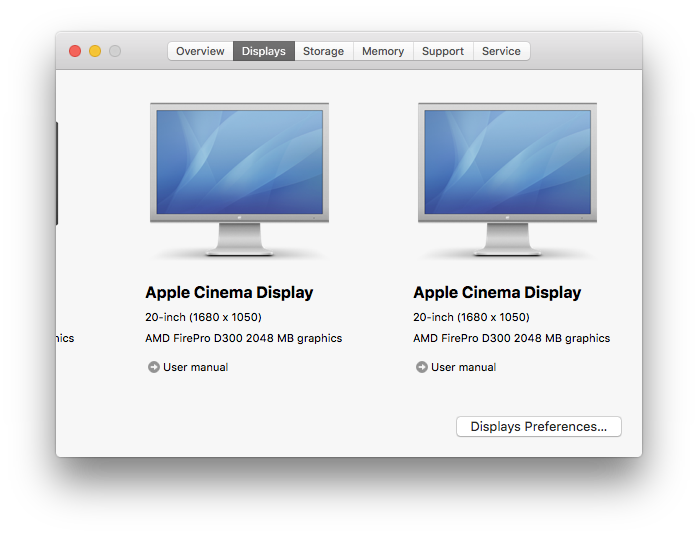Switch to the Overview tab
The width and height of the screenshot is (698, 537).
point(200,51)
